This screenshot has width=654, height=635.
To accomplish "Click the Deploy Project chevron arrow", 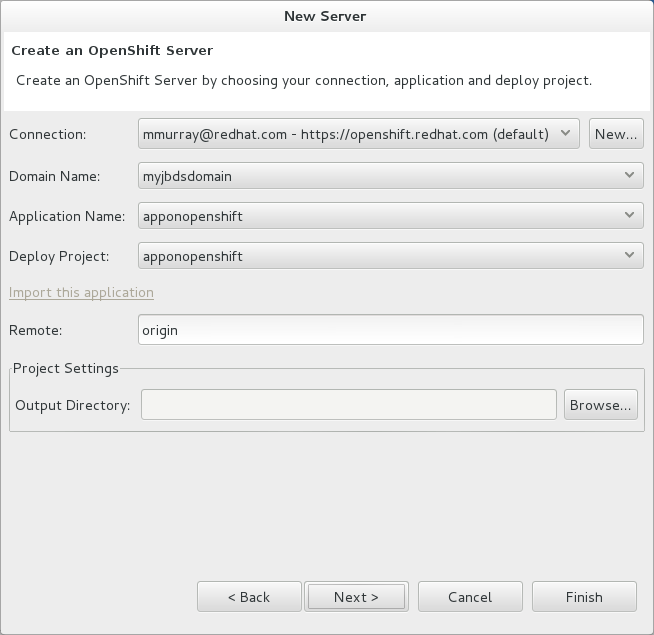I will point(629,256).
